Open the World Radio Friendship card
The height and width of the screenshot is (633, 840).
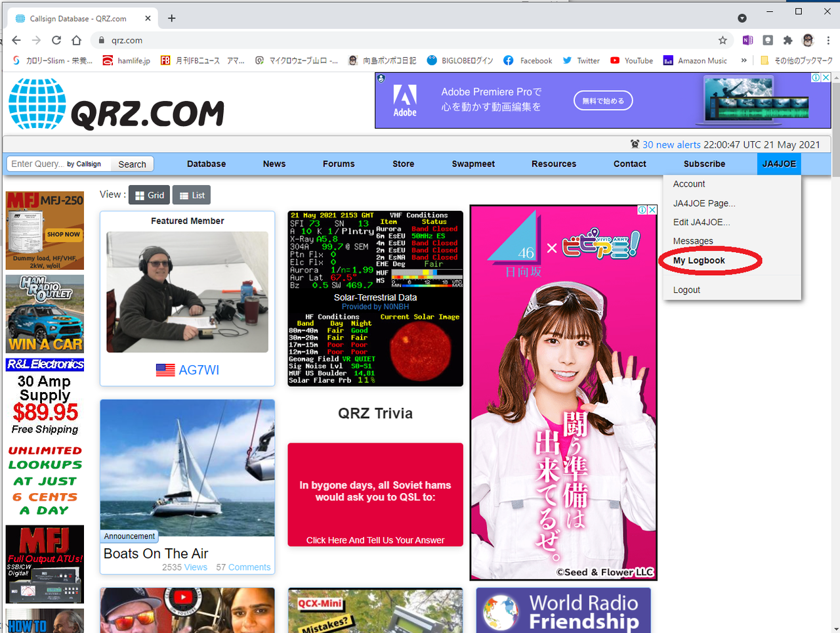pos(564,611)
